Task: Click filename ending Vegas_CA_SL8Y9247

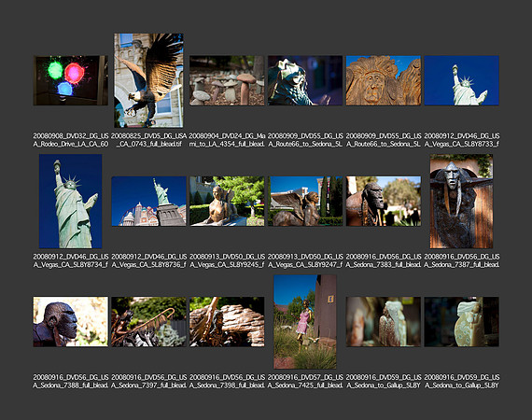Action: (305, 260)
